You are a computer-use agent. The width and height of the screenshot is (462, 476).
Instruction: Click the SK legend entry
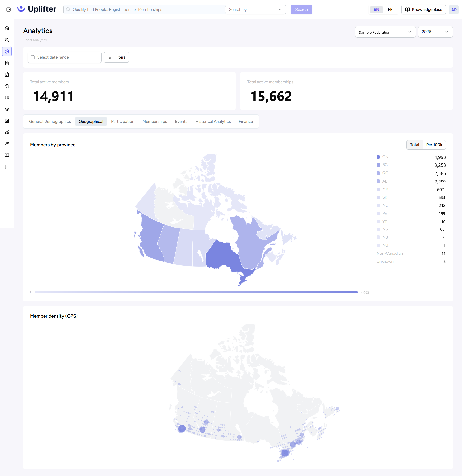411,197
